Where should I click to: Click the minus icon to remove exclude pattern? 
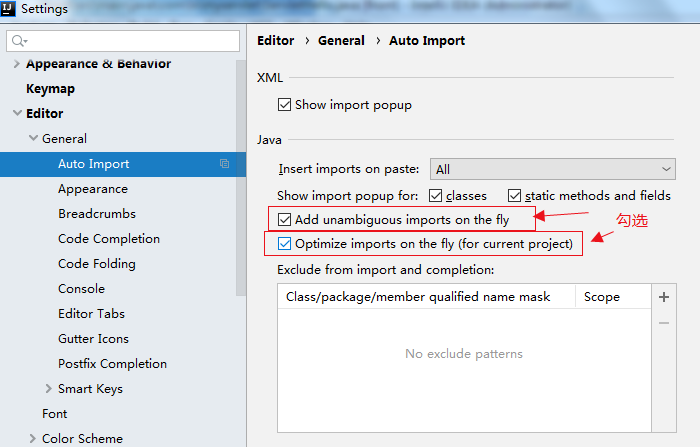point(664,323)
